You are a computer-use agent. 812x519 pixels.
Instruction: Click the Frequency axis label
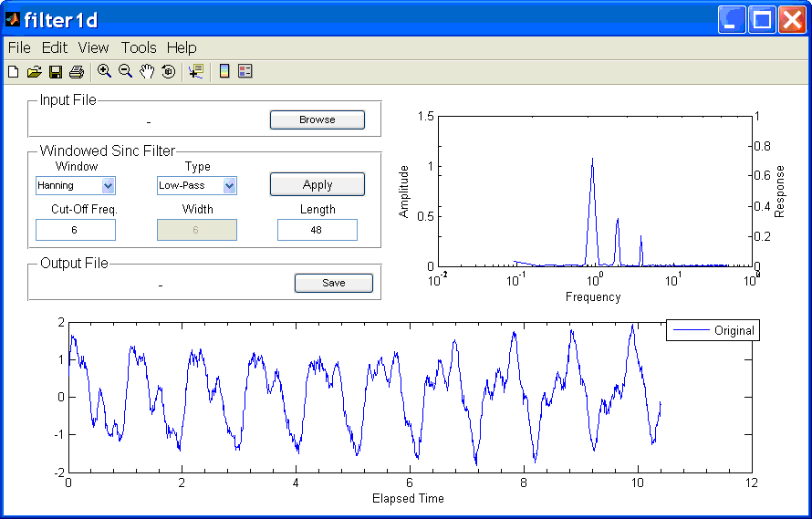593,297
